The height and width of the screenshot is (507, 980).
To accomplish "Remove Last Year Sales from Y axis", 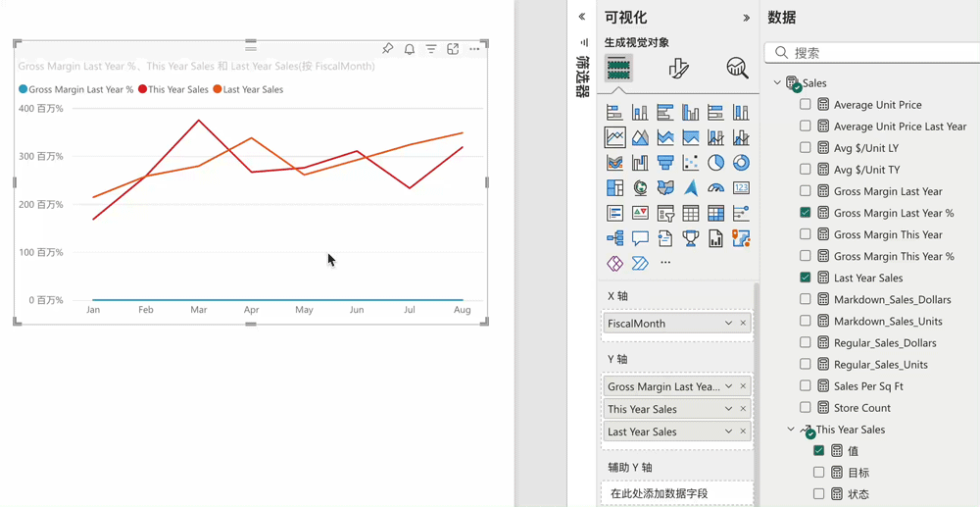I will click(743, 431).
